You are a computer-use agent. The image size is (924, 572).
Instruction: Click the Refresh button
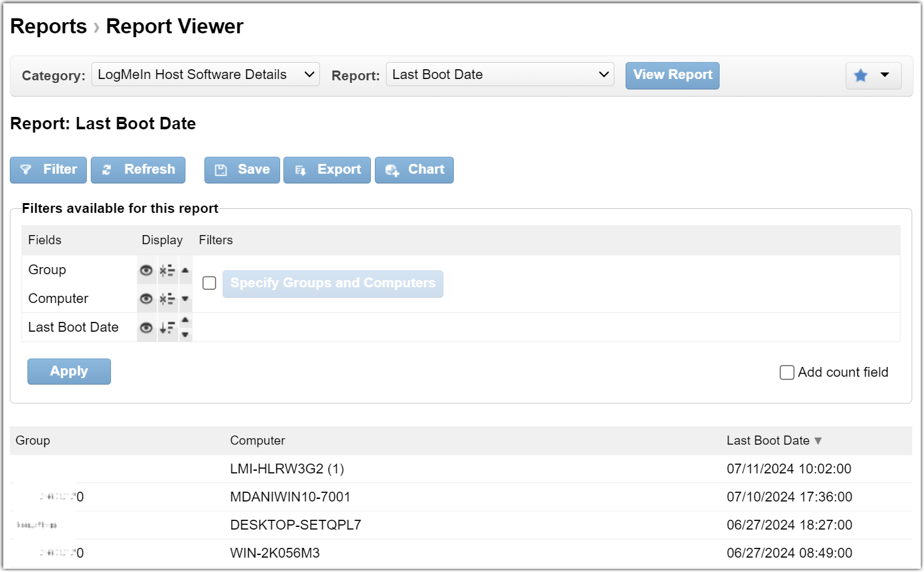tap(138, 170)
